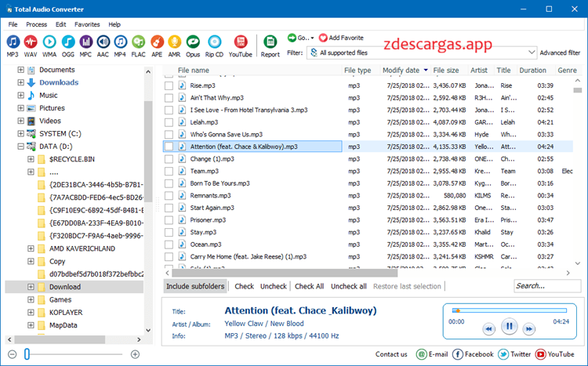Open the Process menu
The image size is (588, 366).
(36, 24)
